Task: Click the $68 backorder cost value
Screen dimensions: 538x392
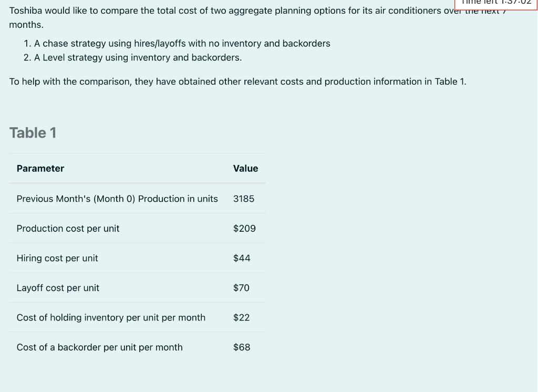Action: (x=242, y=347)
